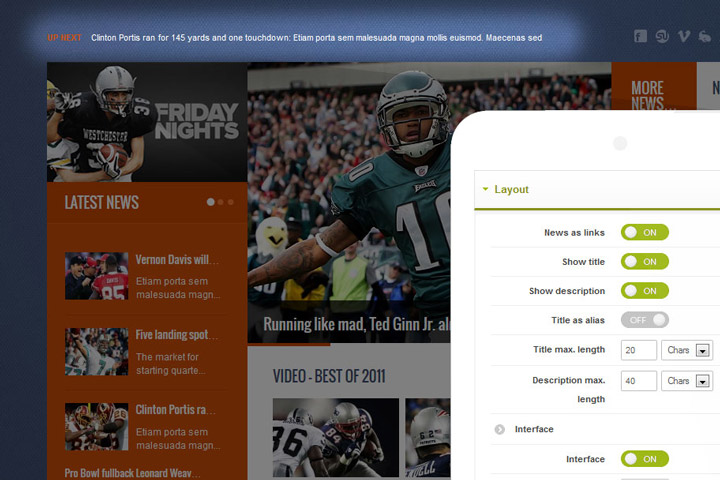This screenshot has height=480, width=720.
Task: Open the Facebook social icon
Action: point(640,36)
